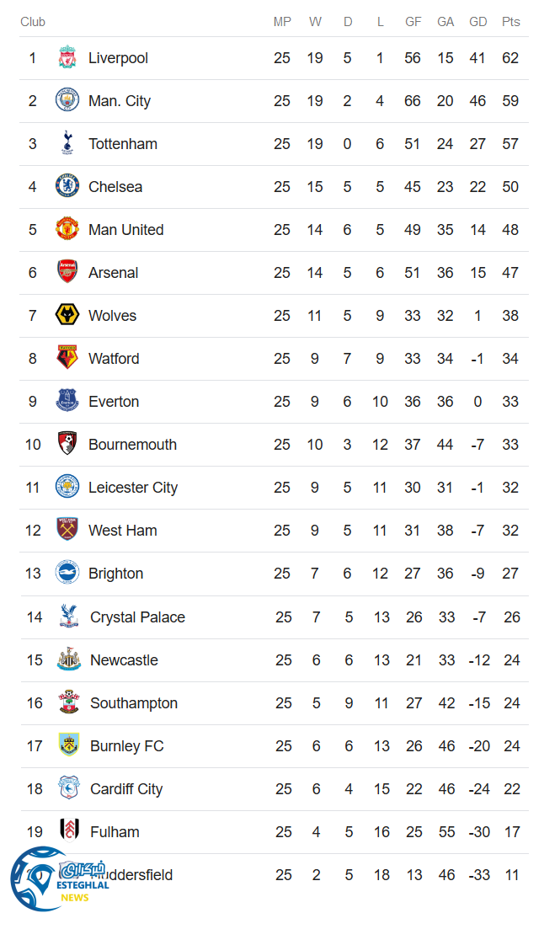
Task: Open the Brighton team name link
Action: [115, 574]
